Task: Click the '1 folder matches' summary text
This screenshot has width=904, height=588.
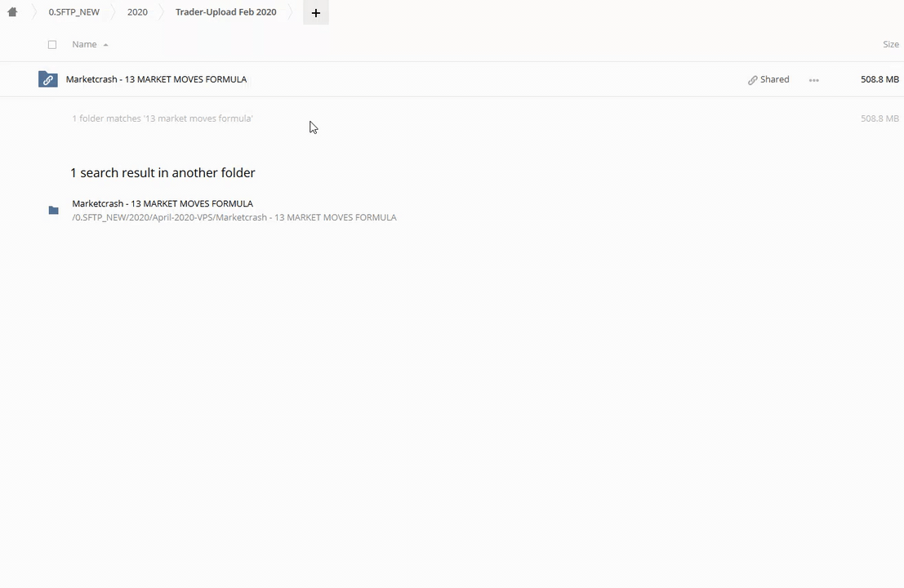Action: click(x=162, y=118)
